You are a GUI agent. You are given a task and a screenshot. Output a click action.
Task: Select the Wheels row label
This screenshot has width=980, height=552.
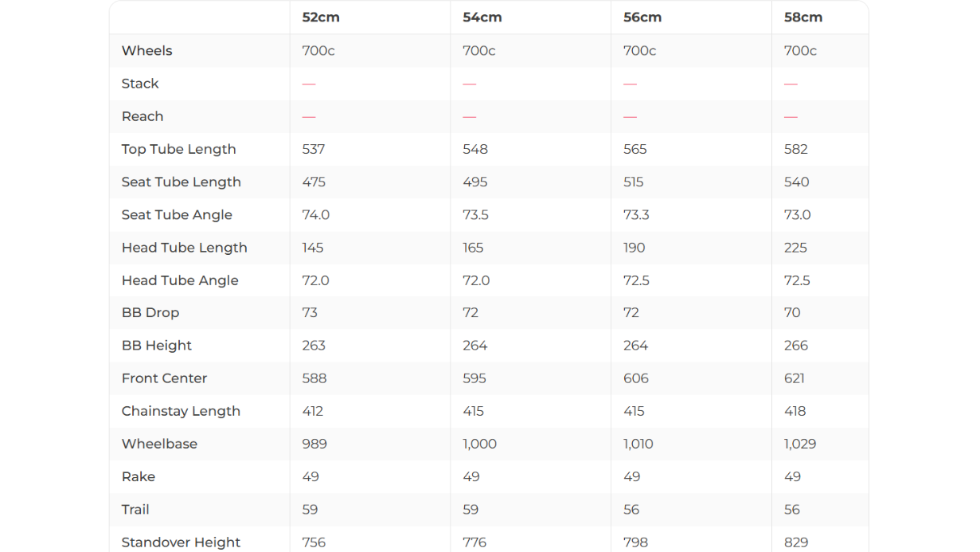(146, 51)
